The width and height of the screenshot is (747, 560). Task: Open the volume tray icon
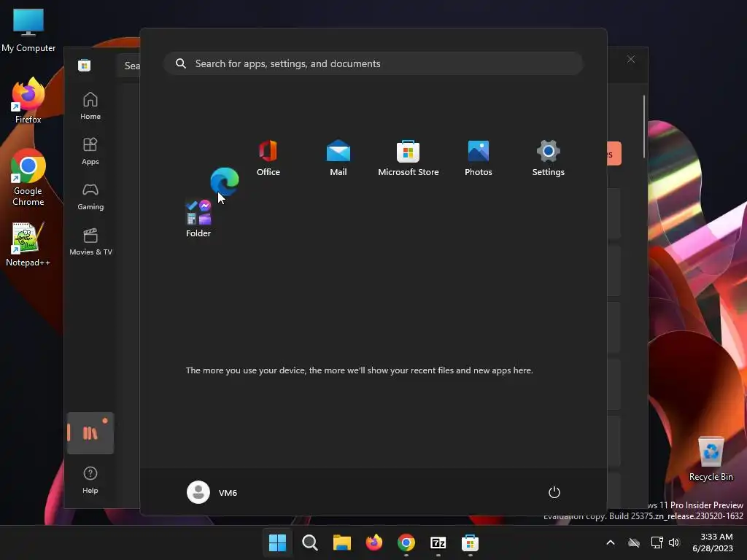(x=673, y=542)
